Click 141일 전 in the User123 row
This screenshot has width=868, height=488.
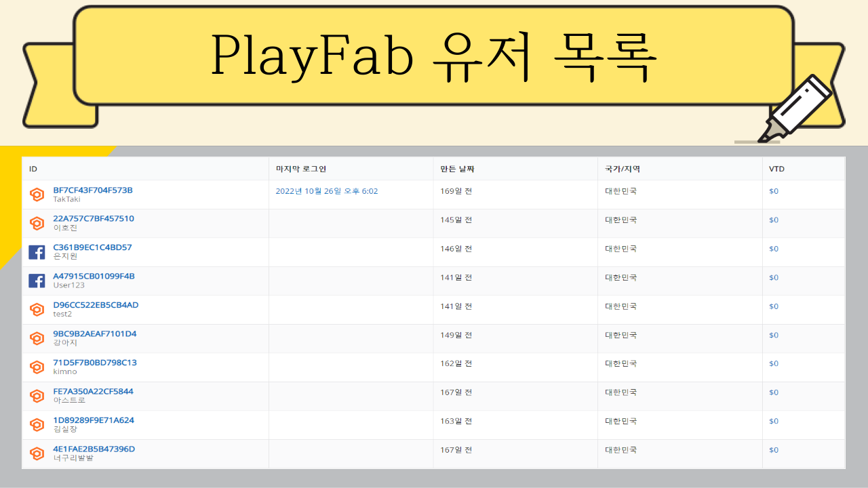[x=456, y=277]
